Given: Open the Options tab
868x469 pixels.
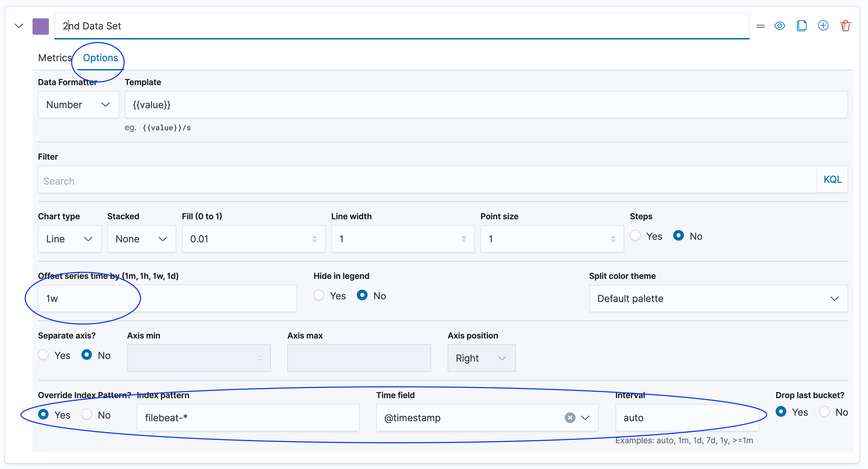Looking at the screenshot, I should (100, 58).
